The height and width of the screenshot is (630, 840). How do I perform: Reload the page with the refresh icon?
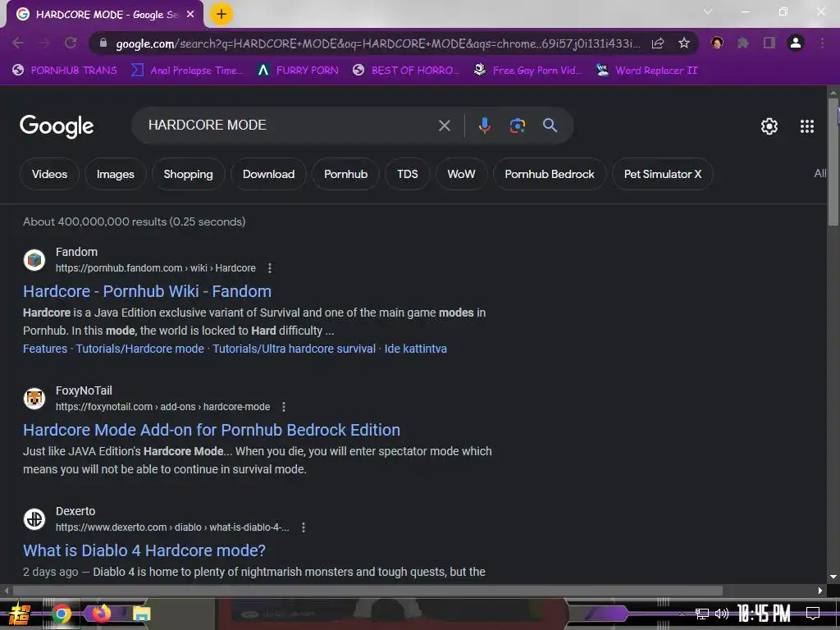[x=71, y=43]
